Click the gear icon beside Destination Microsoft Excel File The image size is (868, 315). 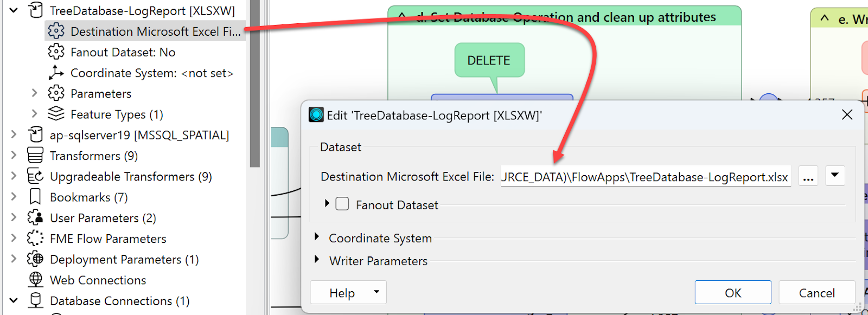click(56, 31)
